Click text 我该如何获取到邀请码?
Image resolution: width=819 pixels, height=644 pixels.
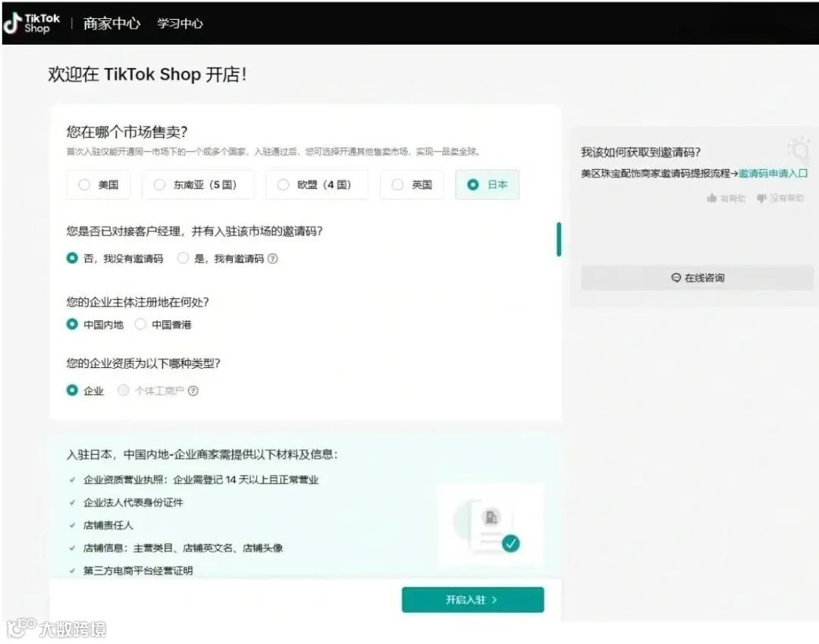pyautogui.click(x=640, y=152)
